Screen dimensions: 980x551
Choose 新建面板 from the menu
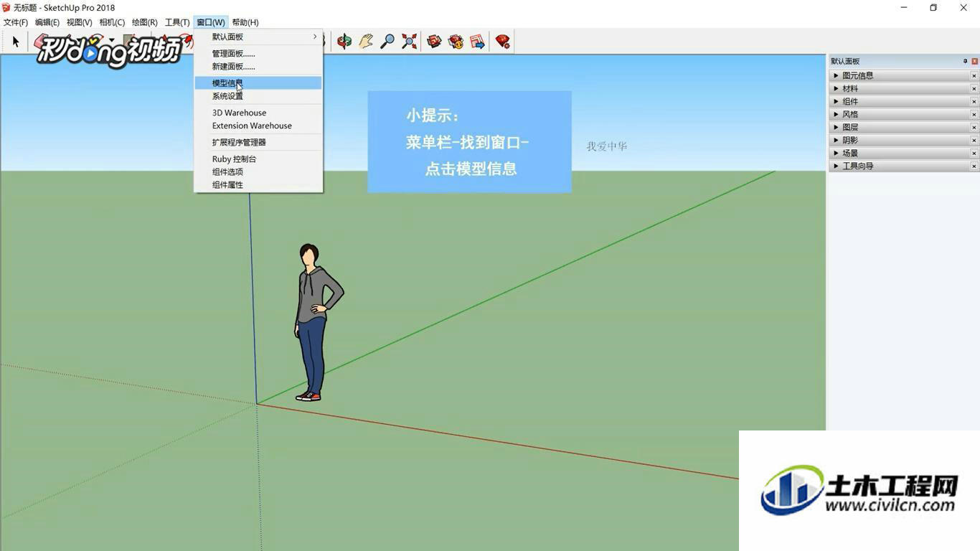(x=258, y=67)
